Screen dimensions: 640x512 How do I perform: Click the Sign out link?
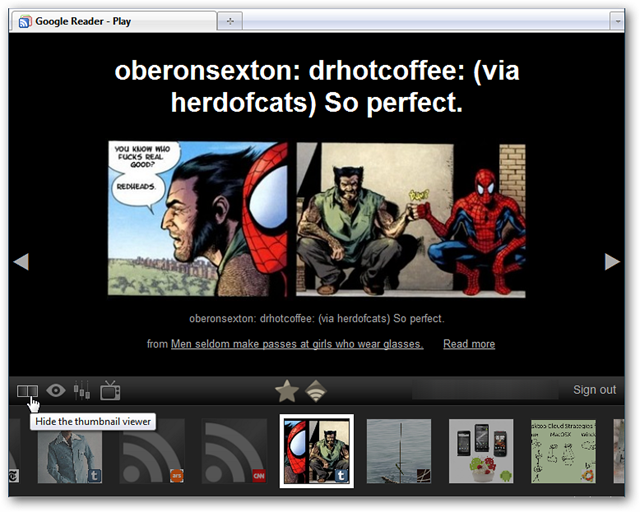594,390
